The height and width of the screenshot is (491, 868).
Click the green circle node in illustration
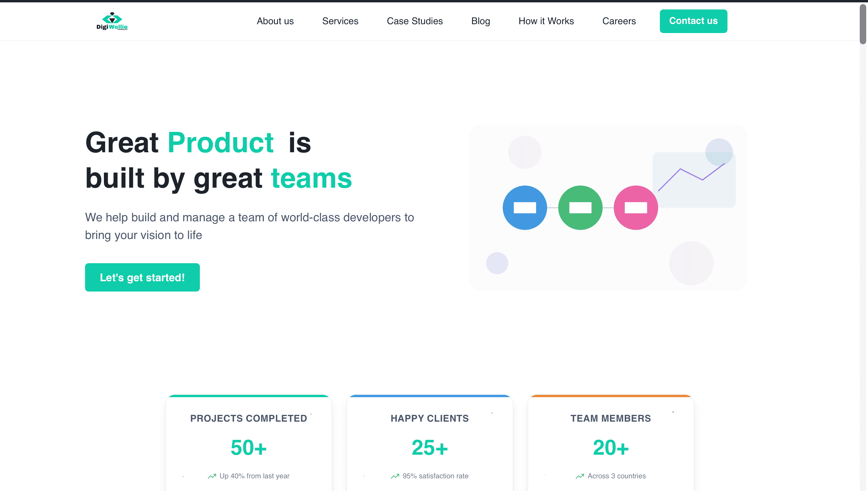[x=580, y=207]
